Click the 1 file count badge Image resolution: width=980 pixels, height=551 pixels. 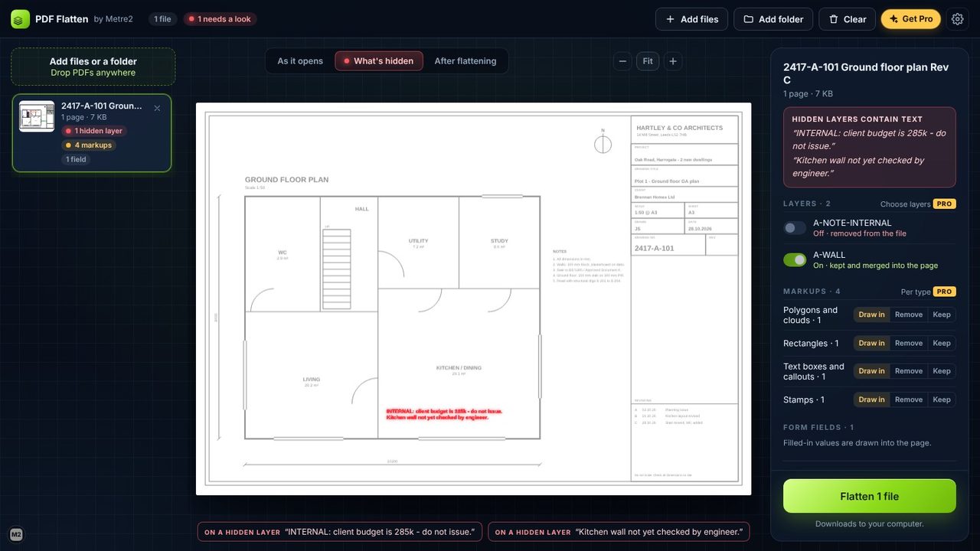pyautogui.click(x=162, y=19)
